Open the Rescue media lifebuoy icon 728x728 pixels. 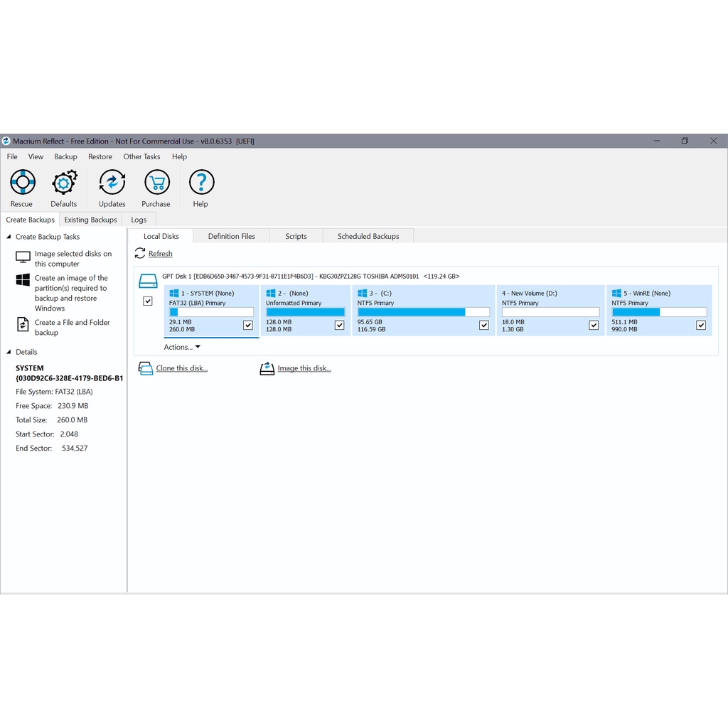tap(22, 183)
